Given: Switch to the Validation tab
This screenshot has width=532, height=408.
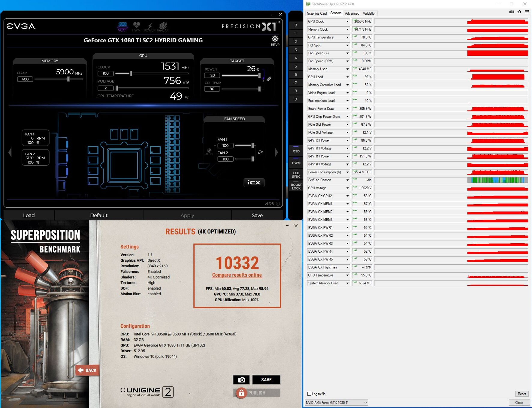Looking at the screenshot, I should click(369, 13).
